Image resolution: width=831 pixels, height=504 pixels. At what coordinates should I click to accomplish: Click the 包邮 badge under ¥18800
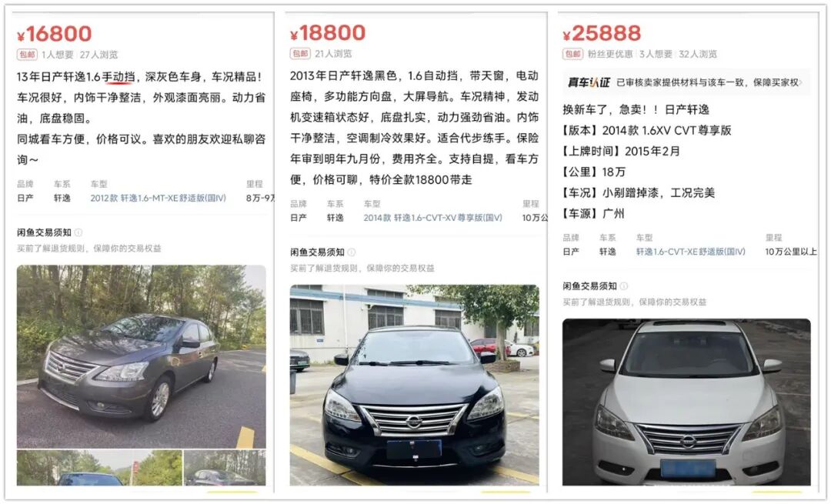(300, 53)
